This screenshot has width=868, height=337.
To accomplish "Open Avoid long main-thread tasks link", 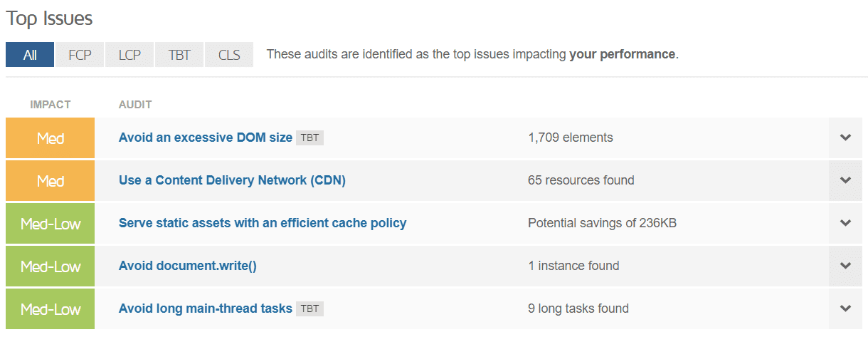I will pyautogui.click(x=205, y=309).
